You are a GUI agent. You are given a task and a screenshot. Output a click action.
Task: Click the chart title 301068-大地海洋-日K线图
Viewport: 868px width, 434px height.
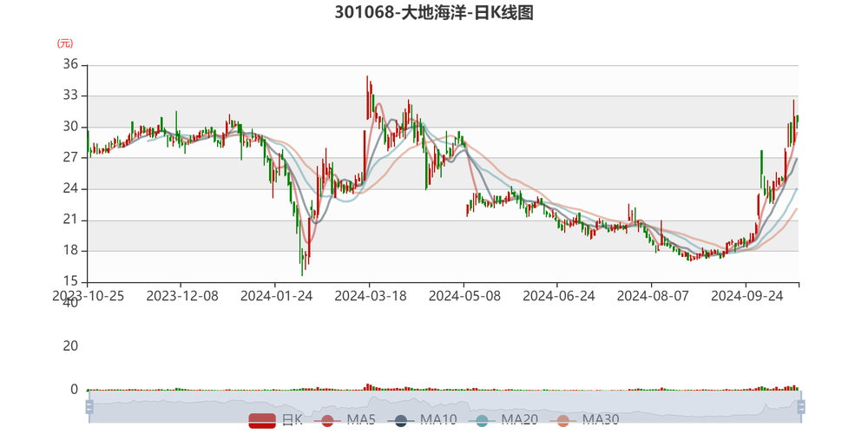[x=434, y=12]
